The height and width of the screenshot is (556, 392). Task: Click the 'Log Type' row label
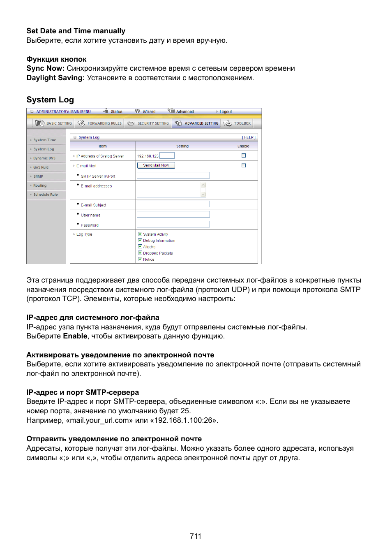pos(84,234)
